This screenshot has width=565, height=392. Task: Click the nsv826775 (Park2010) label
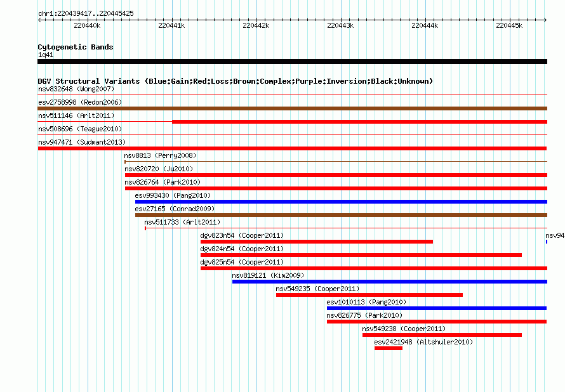[x=364, y=315]
